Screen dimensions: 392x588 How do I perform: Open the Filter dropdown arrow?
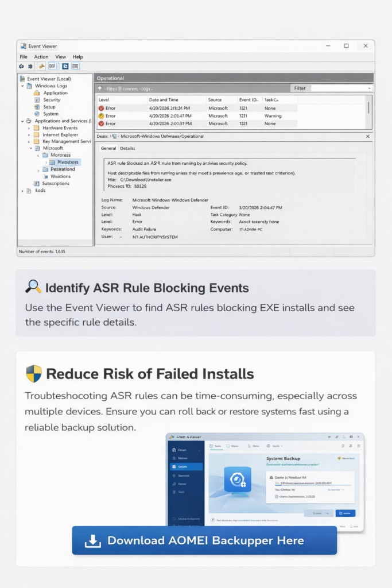pos(369,88)
